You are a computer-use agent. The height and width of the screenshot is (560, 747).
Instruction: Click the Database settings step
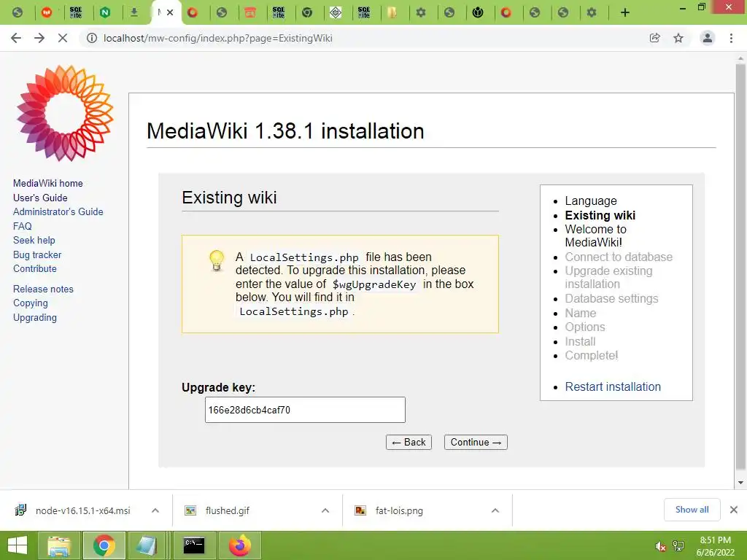[611, 298]
